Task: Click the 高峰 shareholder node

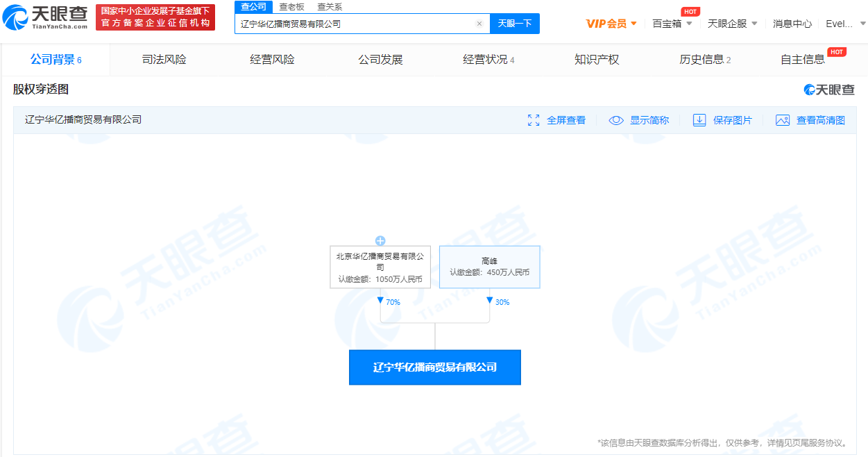Action: (489, 267)
